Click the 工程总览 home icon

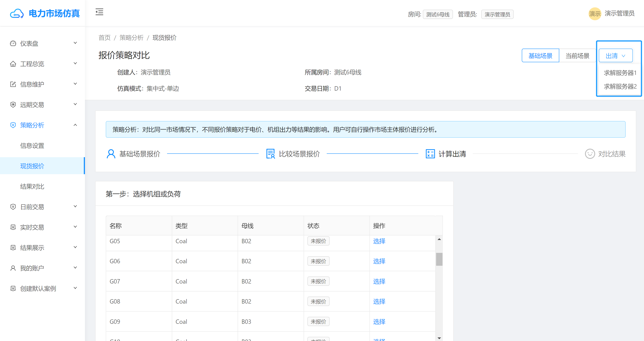(x=13, y=64)
